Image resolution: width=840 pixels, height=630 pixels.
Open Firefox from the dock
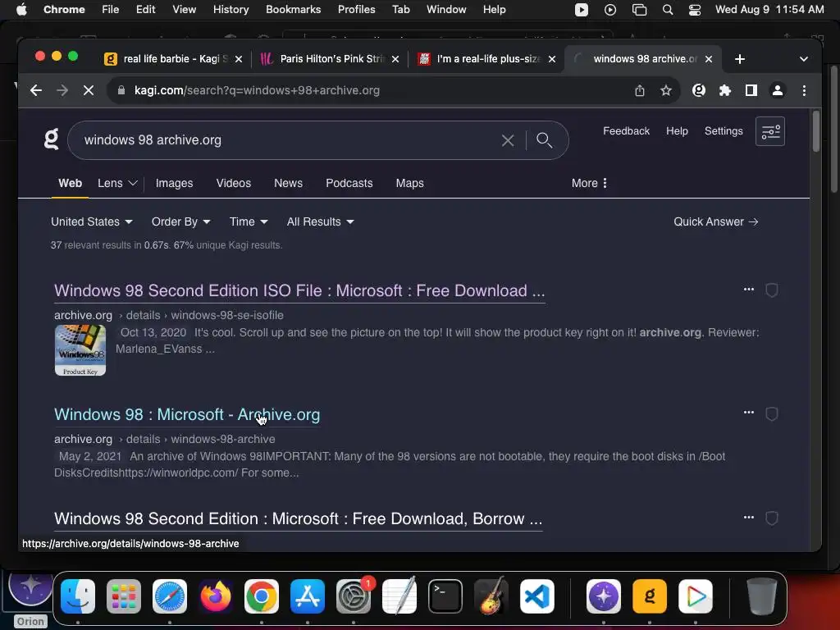tap(216, 596)
